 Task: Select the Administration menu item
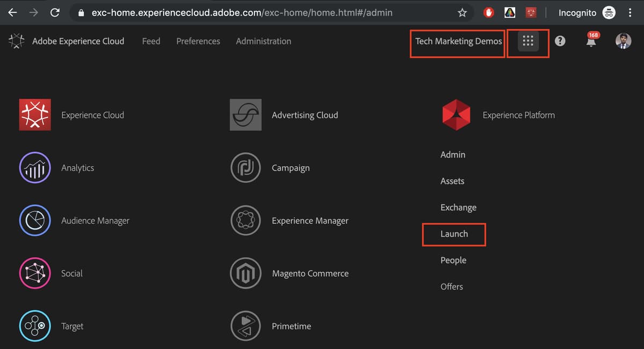[x=264, y=41]
